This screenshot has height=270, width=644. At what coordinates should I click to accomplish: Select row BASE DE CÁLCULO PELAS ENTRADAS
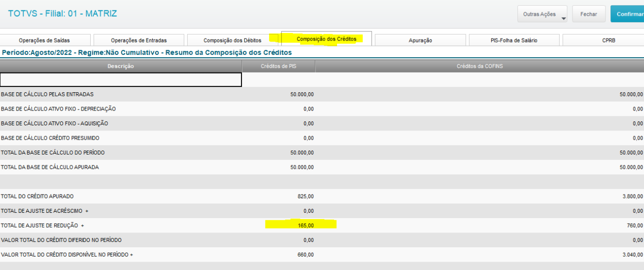(x=322, y=94)
